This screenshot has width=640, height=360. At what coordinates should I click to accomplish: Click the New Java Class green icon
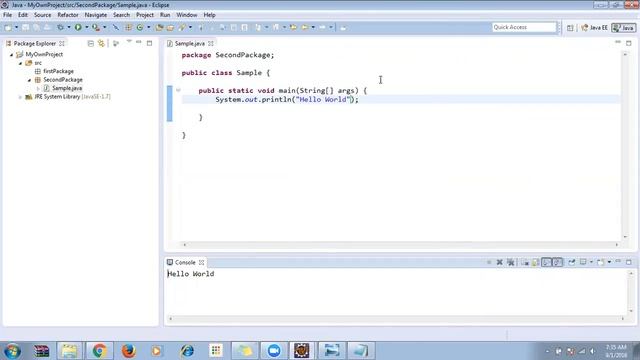140,27
